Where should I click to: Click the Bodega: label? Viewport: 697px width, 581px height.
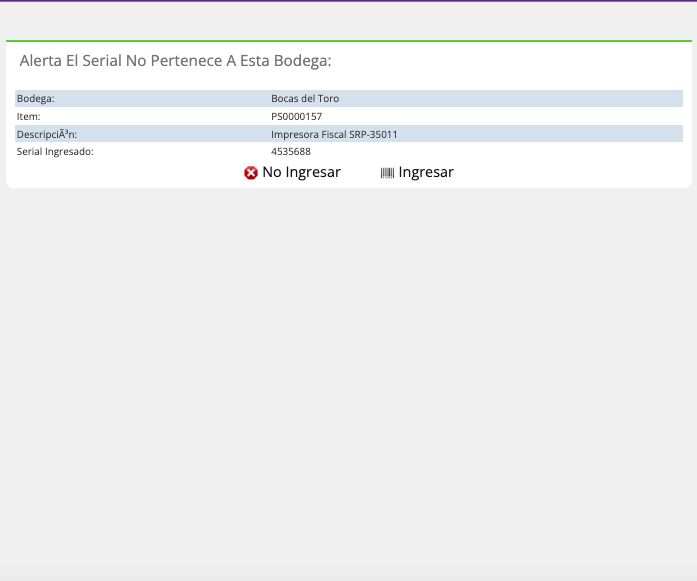[36, 99]
